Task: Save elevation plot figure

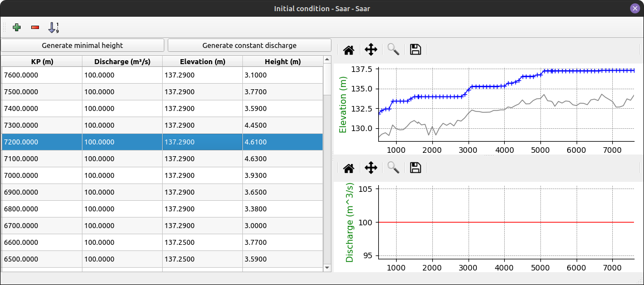Action: pos(415,50)
